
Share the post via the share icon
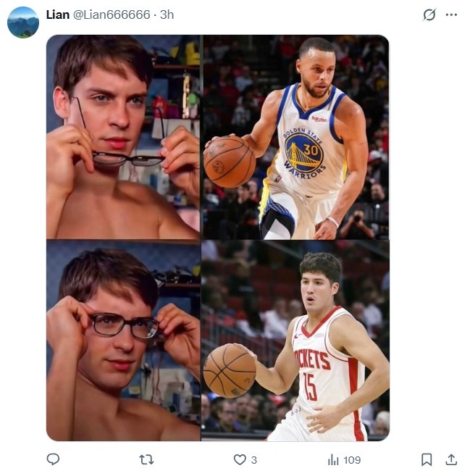(x=450, y=459)
